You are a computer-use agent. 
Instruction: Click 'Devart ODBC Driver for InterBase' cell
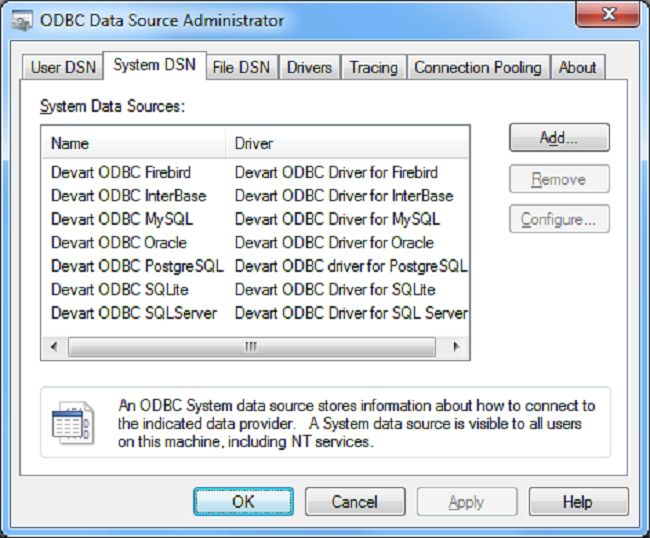click(344, 196)
